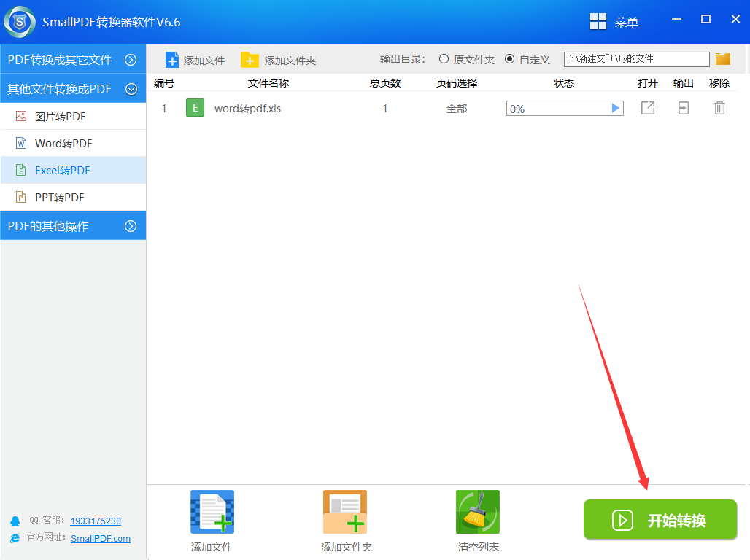Remove file with trash bin icon

click(x=719, y=108)
